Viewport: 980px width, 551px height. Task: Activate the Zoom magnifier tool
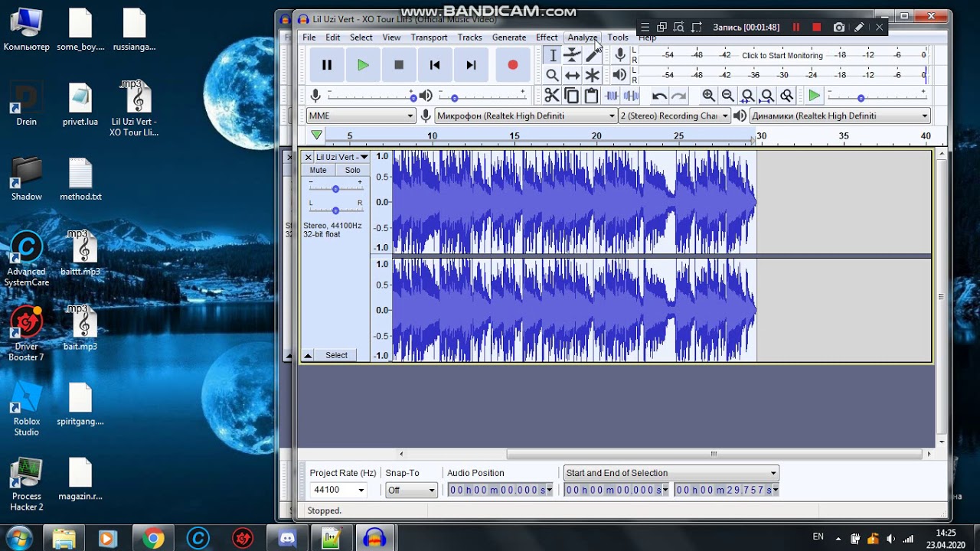tap(552, 75)
